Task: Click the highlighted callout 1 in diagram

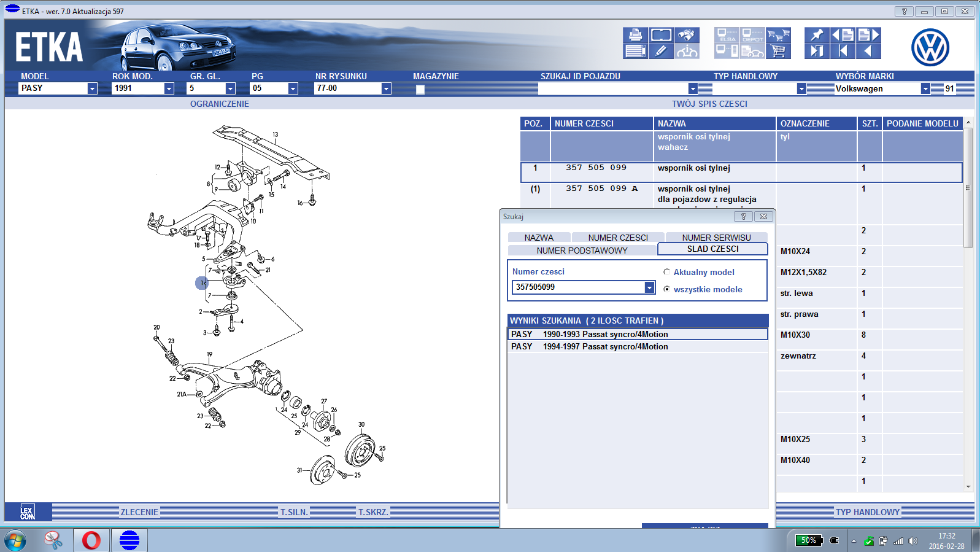Action: coord(203,283)
